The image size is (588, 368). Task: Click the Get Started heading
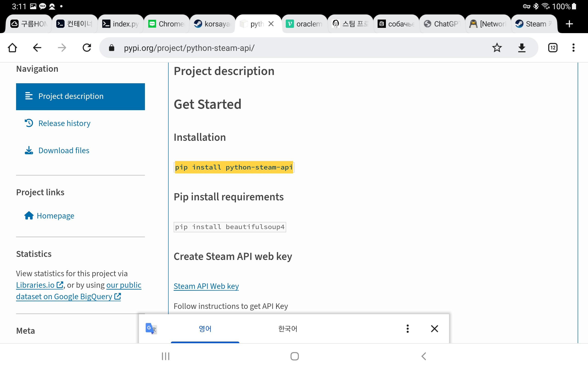coord(207,104)
